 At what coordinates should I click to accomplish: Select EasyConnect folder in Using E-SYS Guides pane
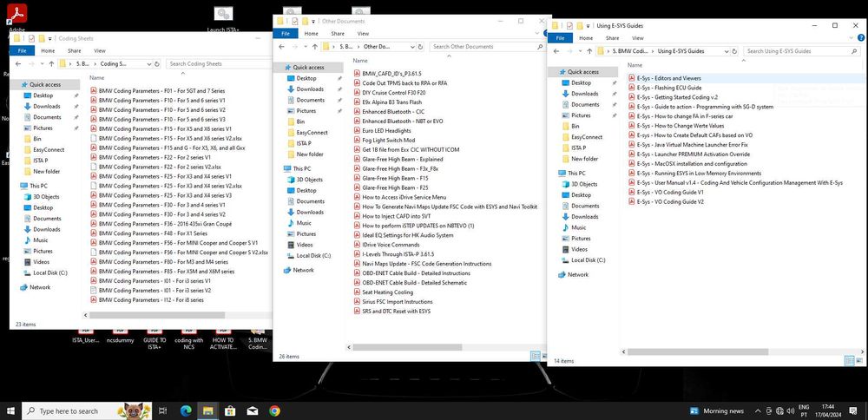582,137
